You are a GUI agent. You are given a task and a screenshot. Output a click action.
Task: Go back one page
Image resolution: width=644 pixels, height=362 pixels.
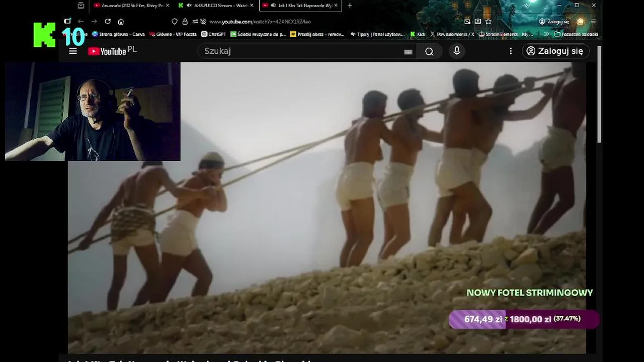point(81,22)
